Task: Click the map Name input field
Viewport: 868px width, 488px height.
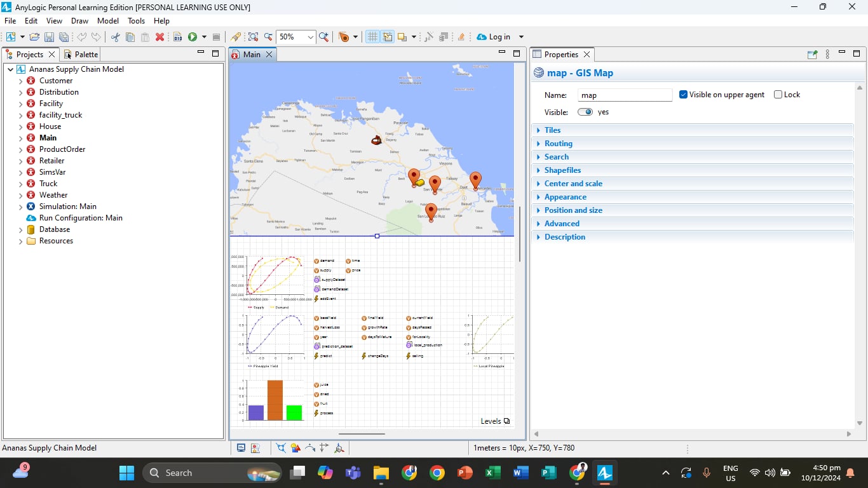Action: pos(625,95)
